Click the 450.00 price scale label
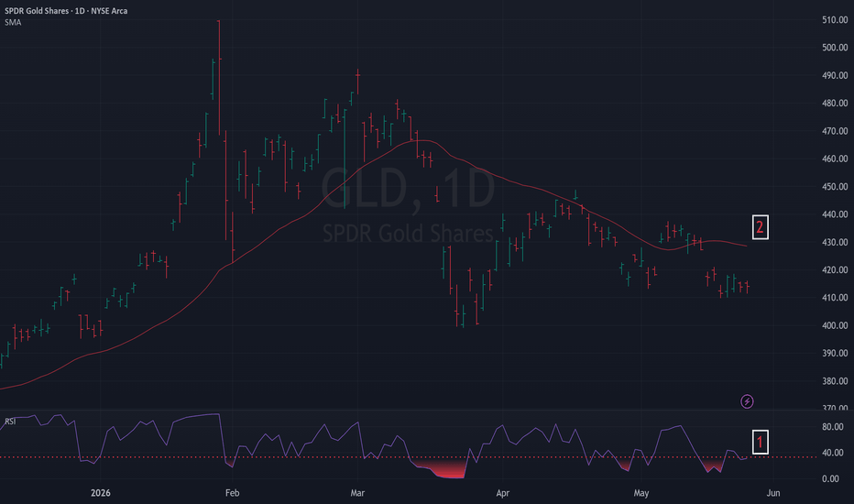Image resolution: width=854 pixels, height=504 pixels. pyautogui.click(x=835, y=186)
